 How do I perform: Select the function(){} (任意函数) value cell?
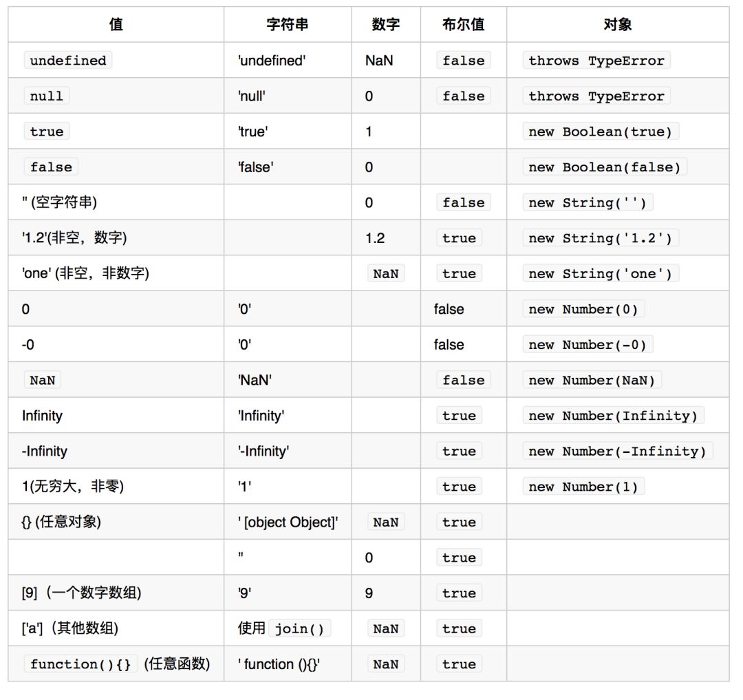point(116,664)
